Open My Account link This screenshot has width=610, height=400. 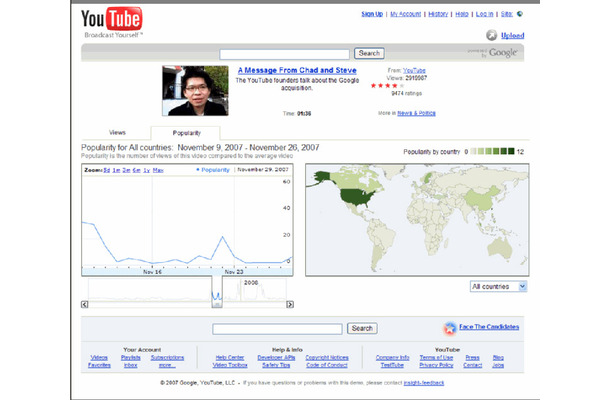405,14
